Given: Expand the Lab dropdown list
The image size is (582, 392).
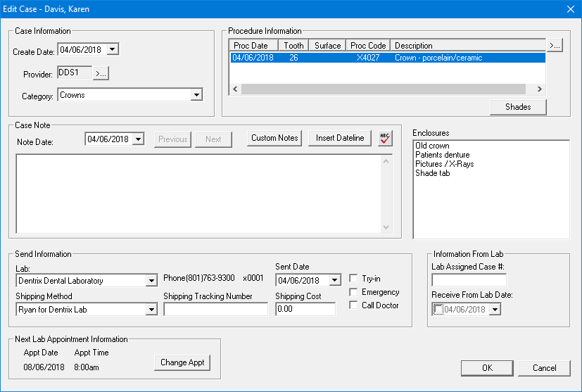Looking at the screenshot, I should 151,281.
